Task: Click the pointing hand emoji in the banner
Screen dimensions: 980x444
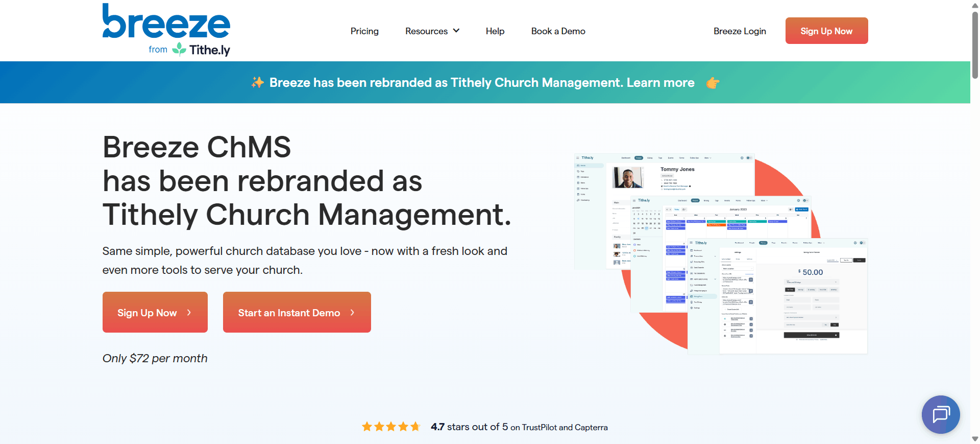Action: click(x=713, y=83)
